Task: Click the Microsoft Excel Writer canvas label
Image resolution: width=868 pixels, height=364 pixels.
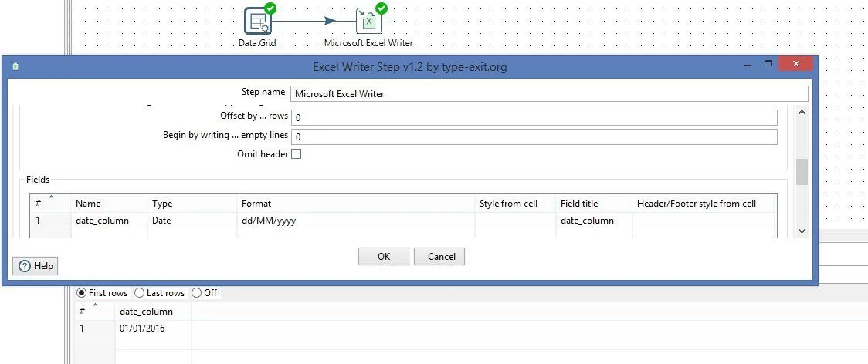Action: (368, 42)
